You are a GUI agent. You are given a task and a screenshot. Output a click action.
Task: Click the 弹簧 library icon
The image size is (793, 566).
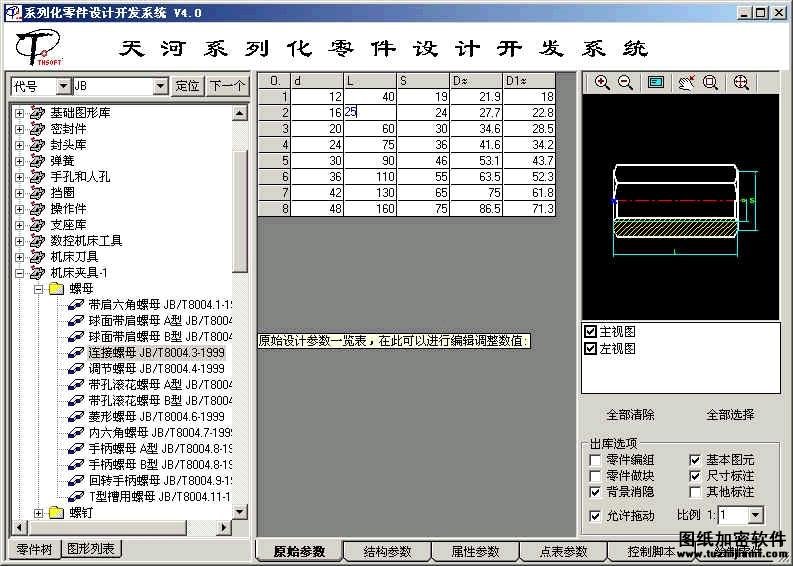coord(37,161)
